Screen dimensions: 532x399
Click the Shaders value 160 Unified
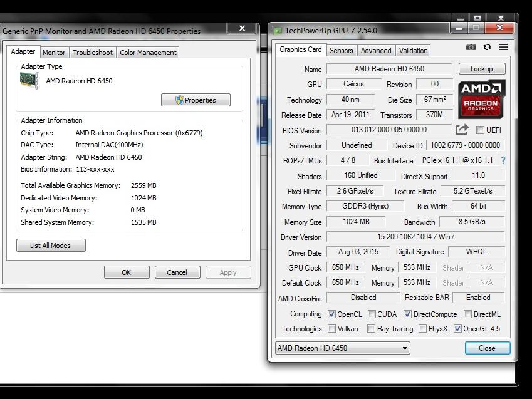click(361, 175)
